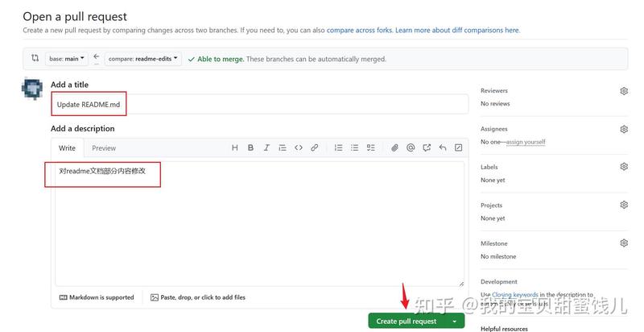Switch to the Preview tab
This screenshot has width=644, height=332.
point(104,148)
